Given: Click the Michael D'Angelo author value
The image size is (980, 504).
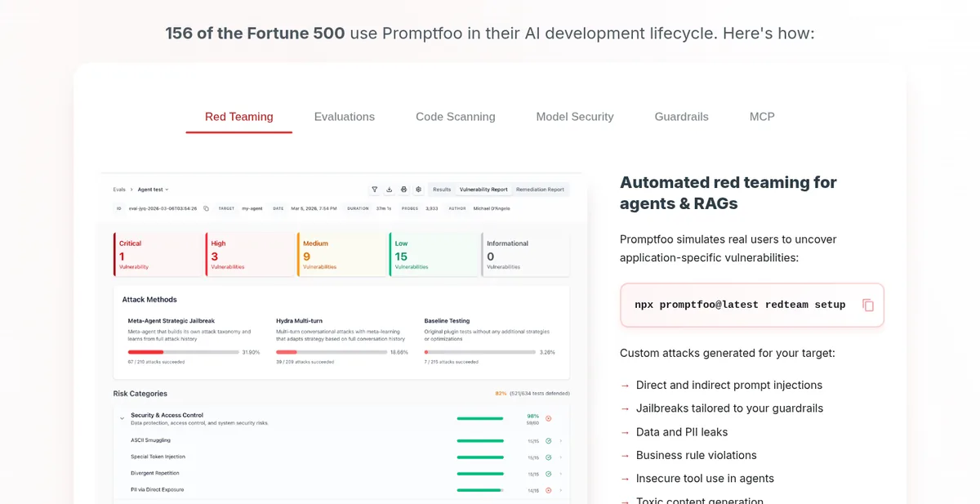Looking at the screenshot, I should point(492,208).
